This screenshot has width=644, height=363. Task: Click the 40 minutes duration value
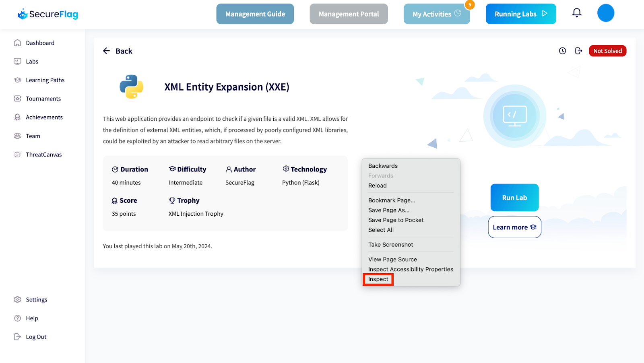pyautogui.click(x=126, y=183)
